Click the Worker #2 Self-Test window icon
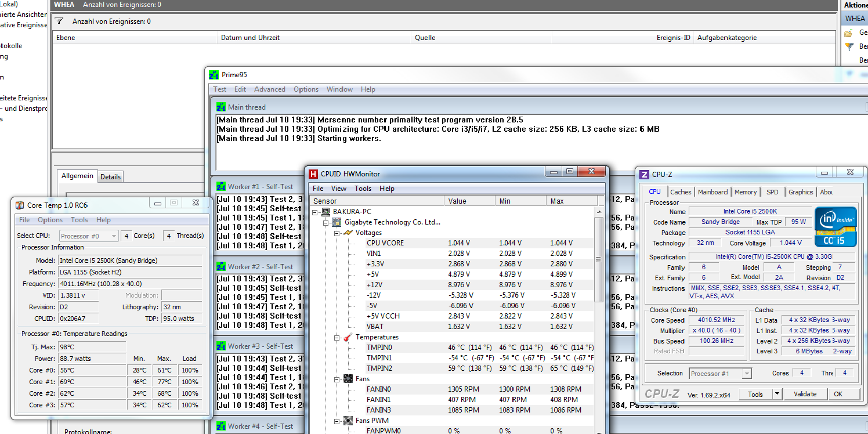The image size is (868, 434). [x=220, y=266]
